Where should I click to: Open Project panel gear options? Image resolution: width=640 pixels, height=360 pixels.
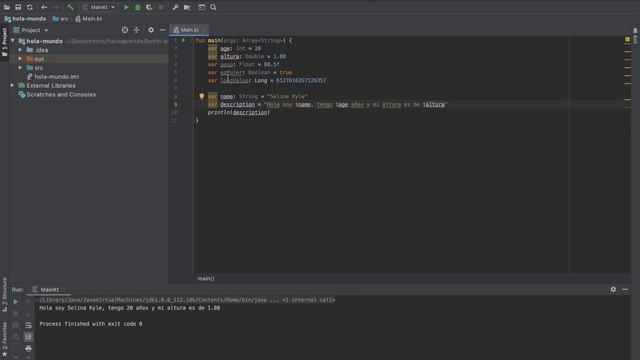tap(151, 30)
